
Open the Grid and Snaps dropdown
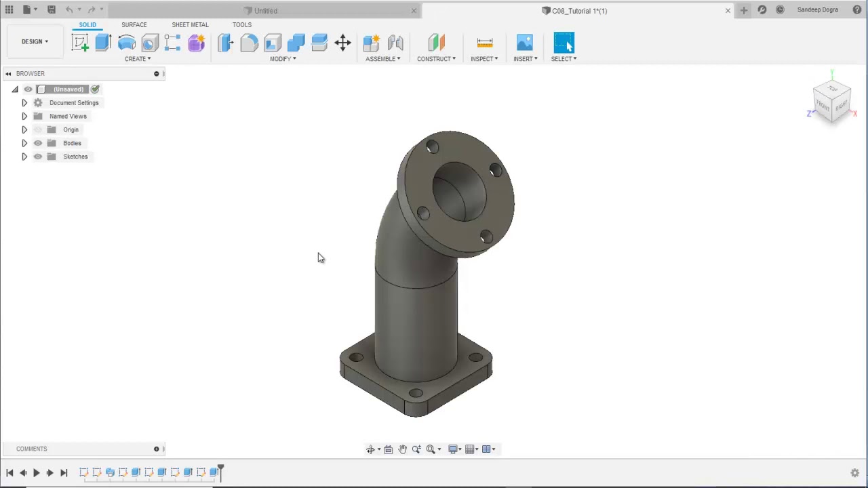pyautogui.click(x=472, y=449)
